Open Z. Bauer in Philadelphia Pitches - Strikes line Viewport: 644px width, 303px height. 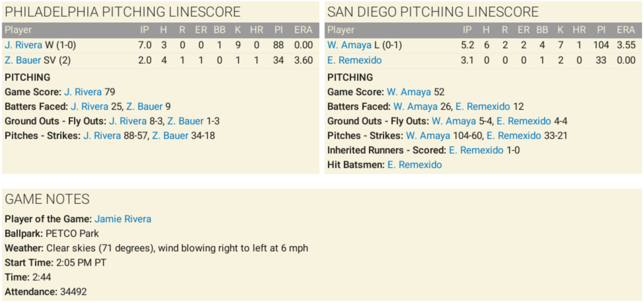coord(170,136)
